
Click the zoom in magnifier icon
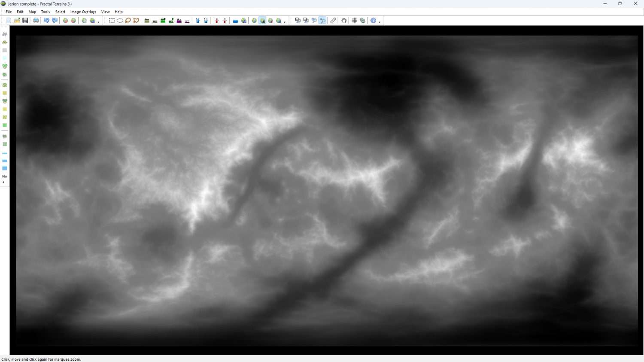point(298,21)
